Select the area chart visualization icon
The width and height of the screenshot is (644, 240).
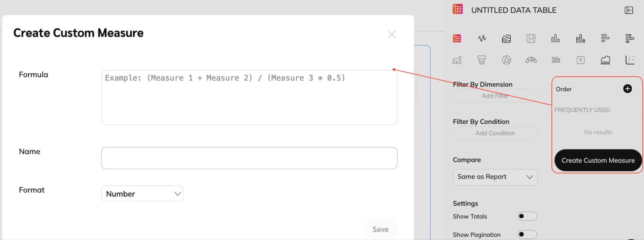click(506, 39)
